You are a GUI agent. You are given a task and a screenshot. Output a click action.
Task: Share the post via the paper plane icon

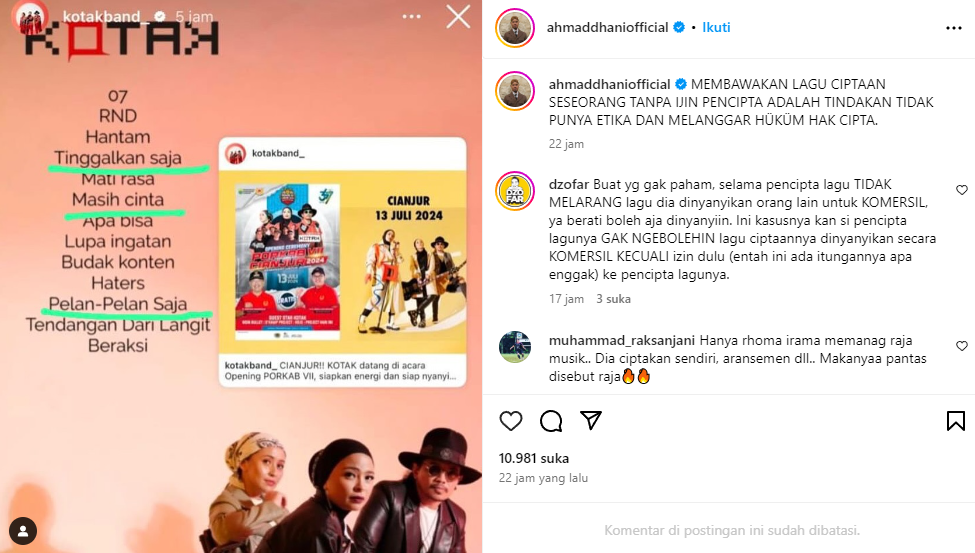(591, 421)
